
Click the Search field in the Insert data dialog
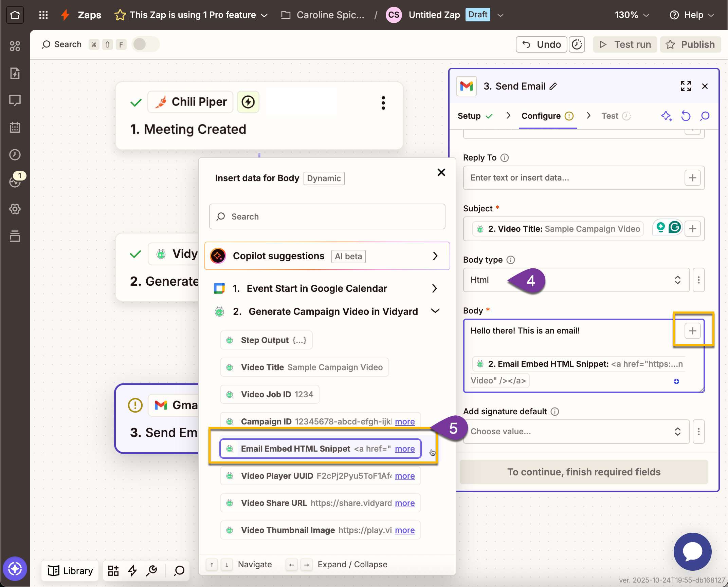pyautogui.click(x=327, y=216)
